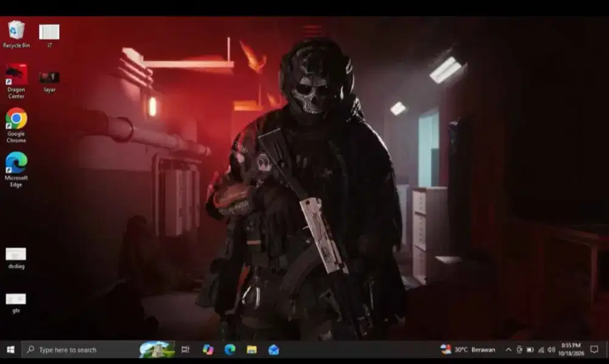This screenshot has width=609, height=364.
Task: Click the Meet Now tray icon
Action: click(x=519, y=349)
